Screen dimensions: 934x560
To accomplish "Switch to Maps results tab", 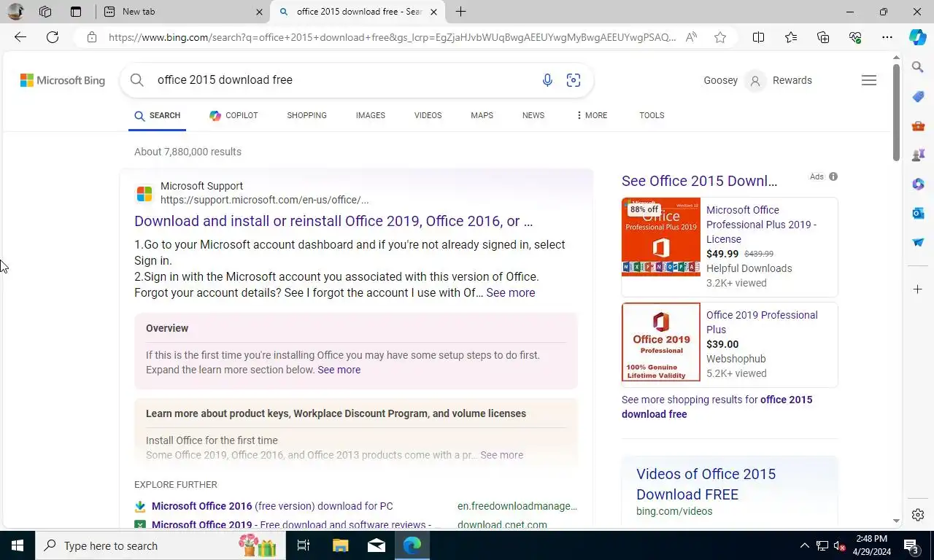I will click(482, 115).
